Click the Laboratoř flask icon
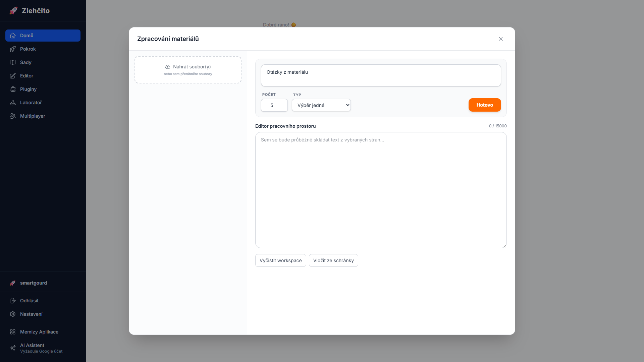 point(13,103)
